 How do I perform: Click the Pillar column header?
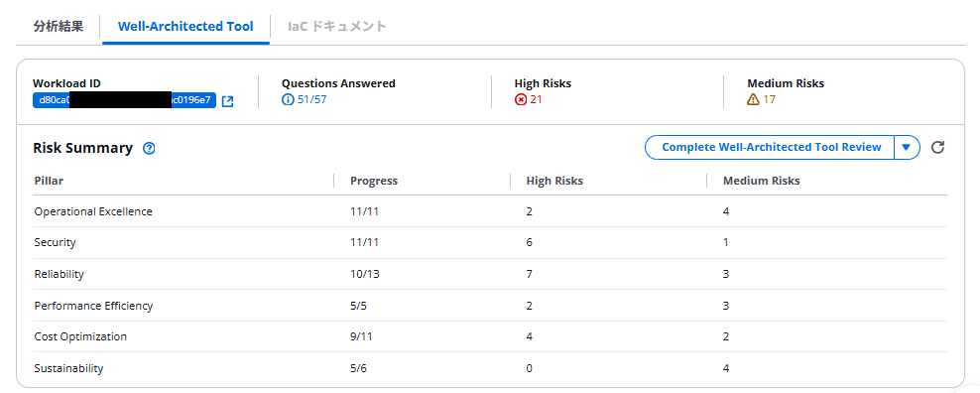pos(49,181)
